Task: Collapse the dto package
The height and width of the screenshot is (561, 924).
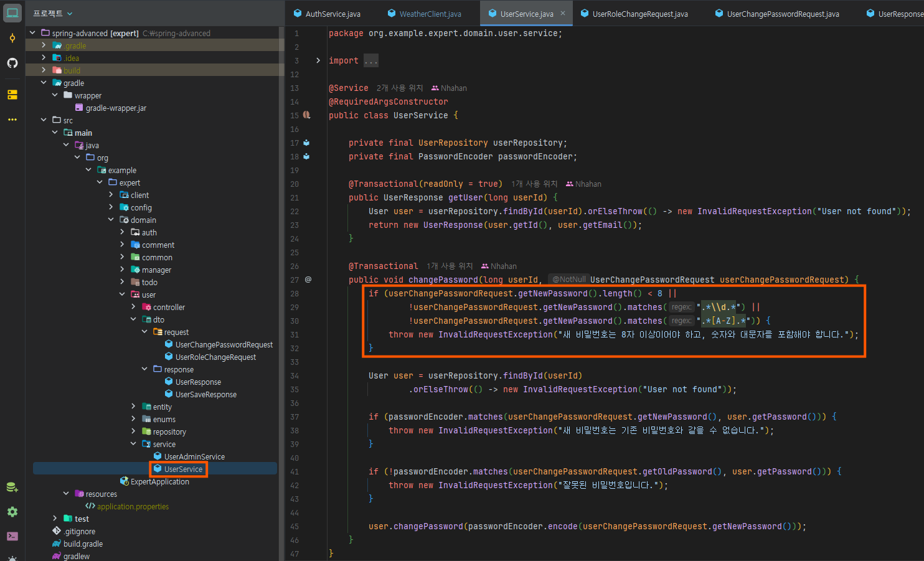Action: [133, 319]
